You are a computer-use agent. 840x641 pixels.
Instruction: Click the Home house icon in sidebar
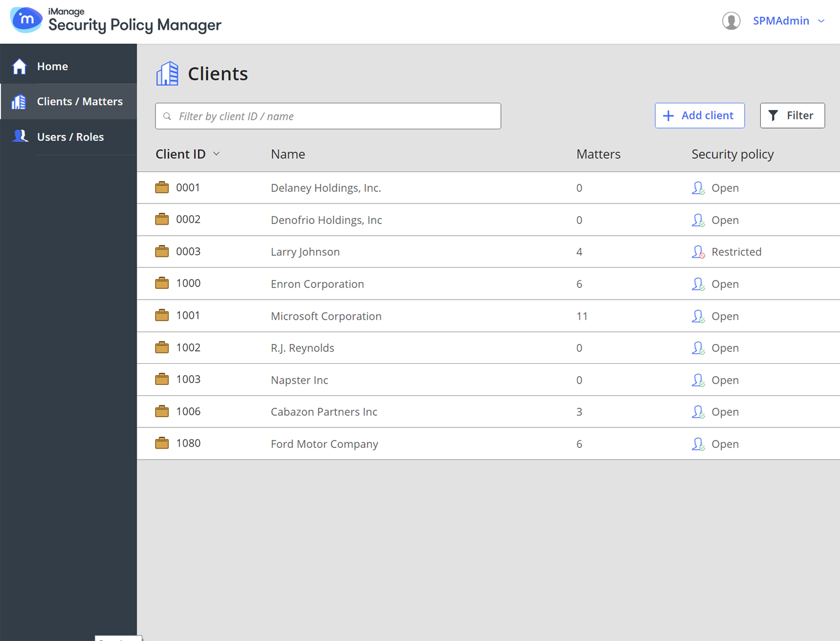coord(19,66)
